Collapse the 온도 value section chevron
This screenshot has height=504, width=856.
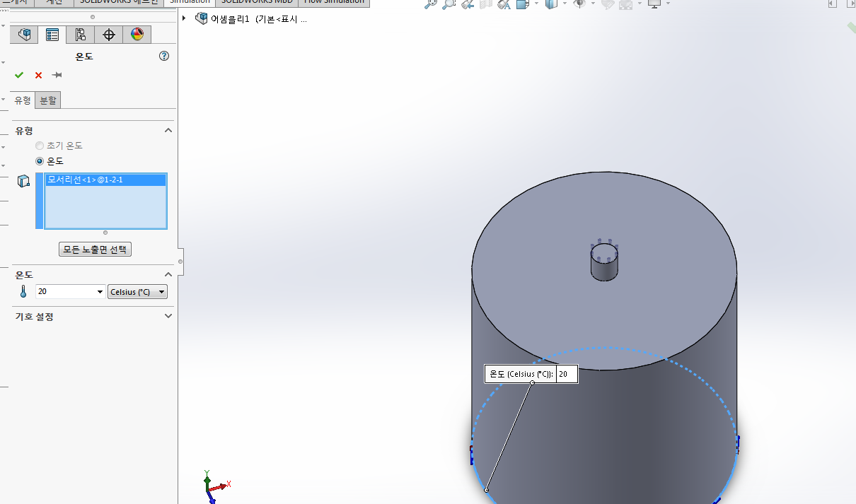(x=168, y=274)
